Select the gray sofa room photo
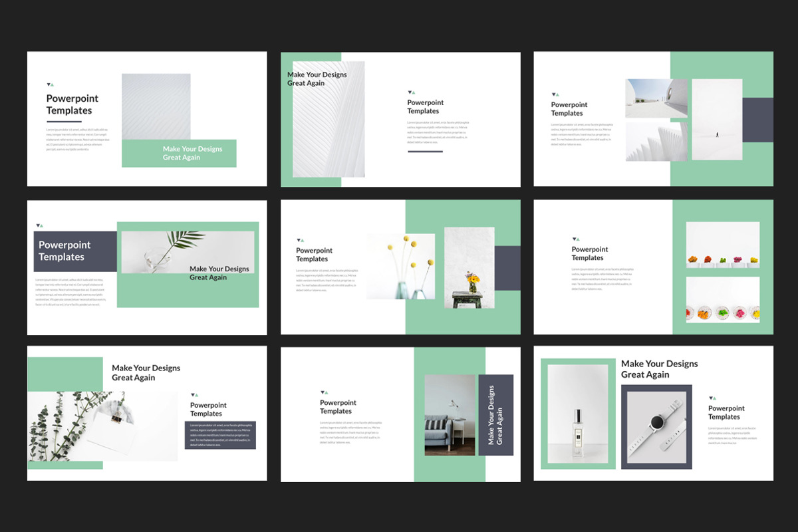 coord(450,415)
